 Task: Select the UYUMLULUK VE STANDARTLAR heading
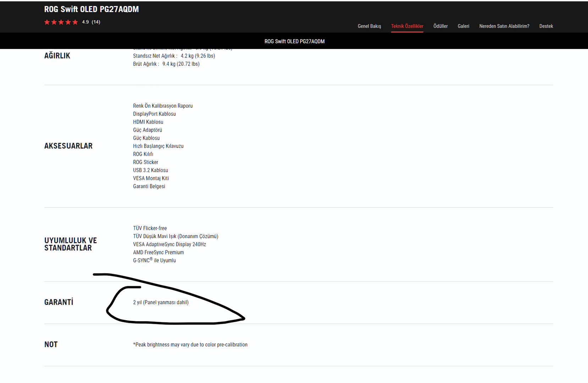[x=71, y=244]
